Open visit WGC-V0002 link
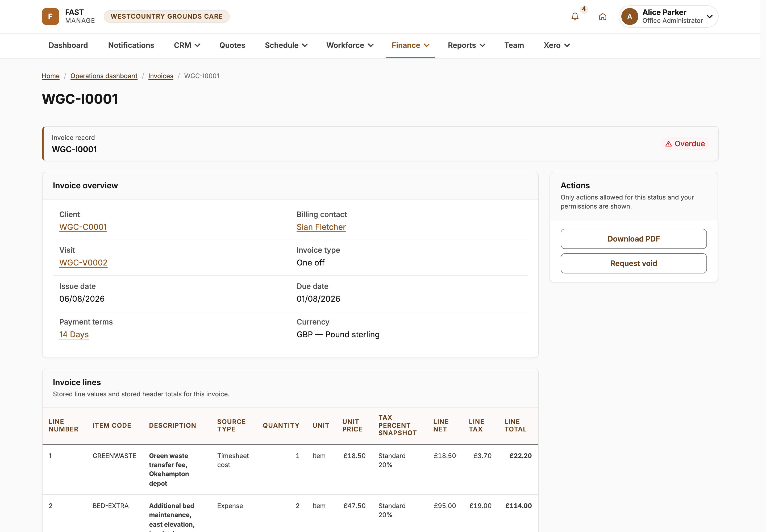766x532 pixels. click(x=83, y=263)
